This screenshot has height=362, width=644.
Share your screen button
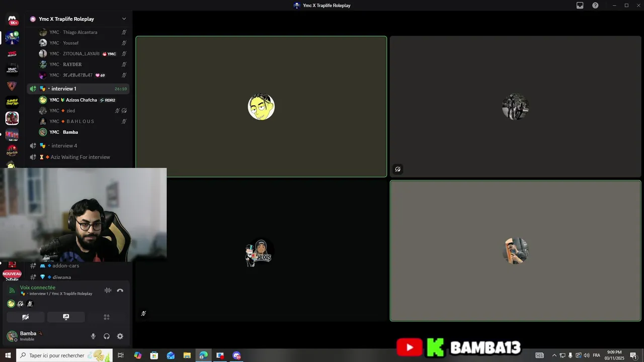(x=66, y=317)
